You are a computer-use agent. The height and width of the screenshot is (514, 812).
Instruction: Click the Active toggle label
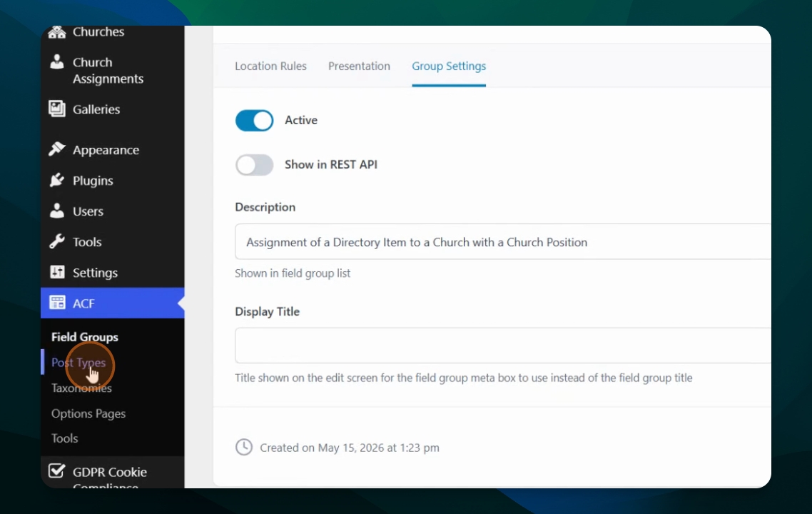click(x=301, y=120)
